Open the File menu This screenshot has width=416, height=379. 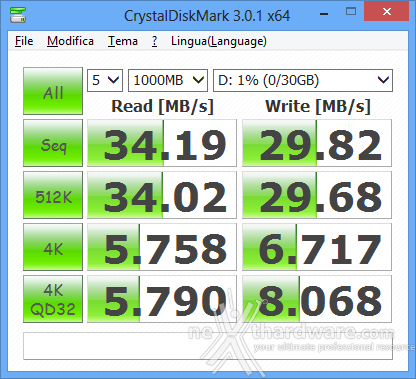coord(24,41)
